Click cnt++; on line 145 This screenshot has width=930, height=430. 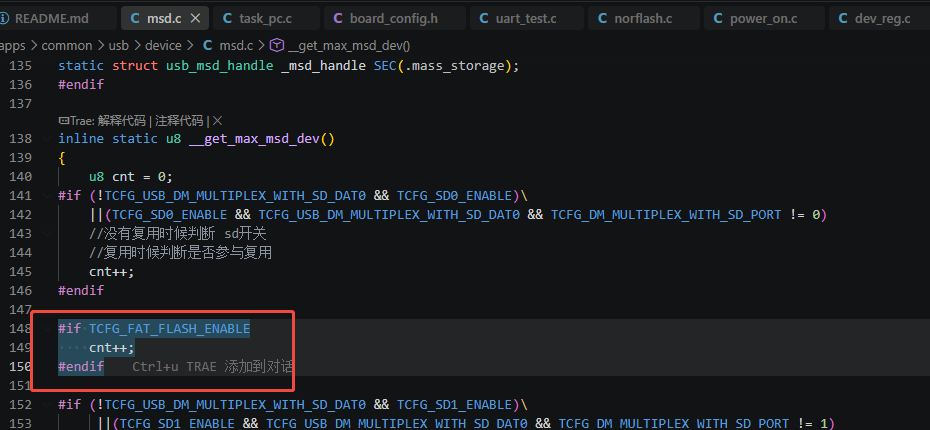[x=112, y=272]
